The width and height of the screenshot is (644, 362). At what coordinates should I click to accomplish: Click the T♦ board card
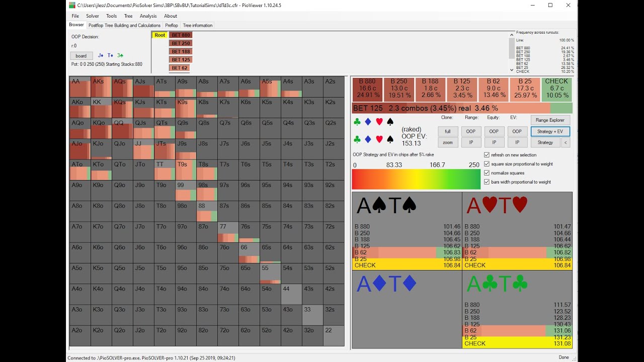click(110, 55)
